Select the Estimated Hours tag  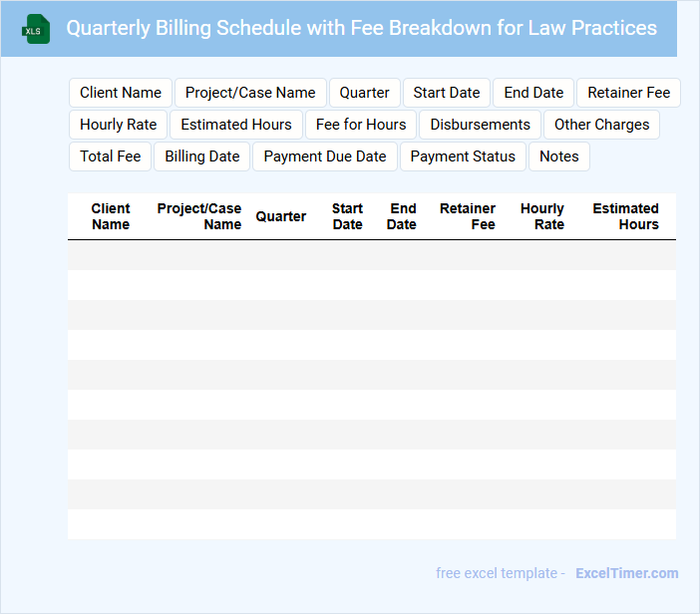[236, 125]
